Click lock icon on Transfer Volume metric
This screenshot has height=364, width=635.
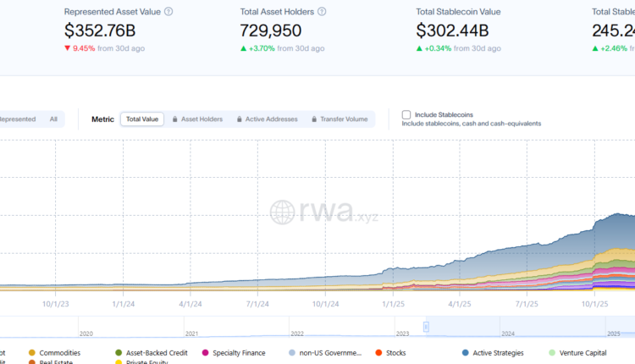(x=314, y=119)
